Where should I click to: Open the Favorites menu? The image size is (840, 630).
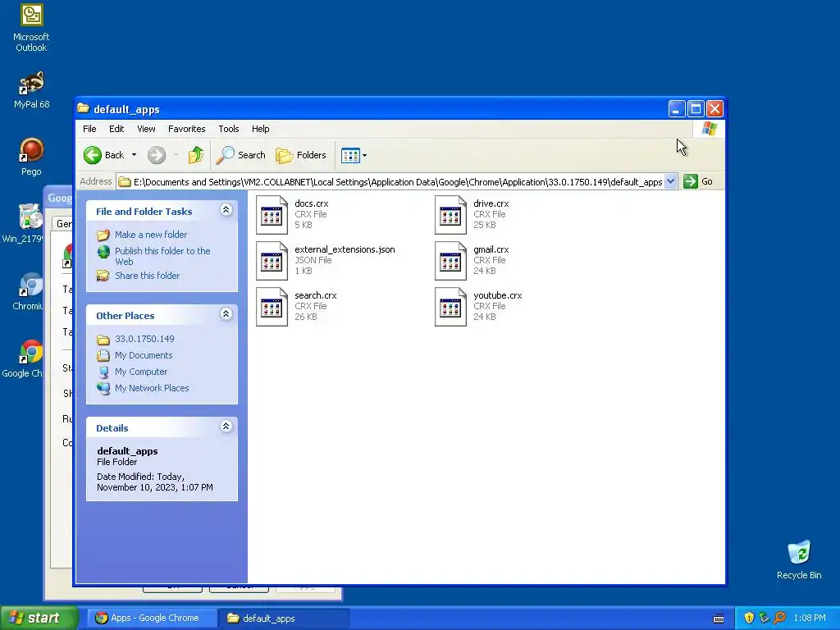(186, 129)
